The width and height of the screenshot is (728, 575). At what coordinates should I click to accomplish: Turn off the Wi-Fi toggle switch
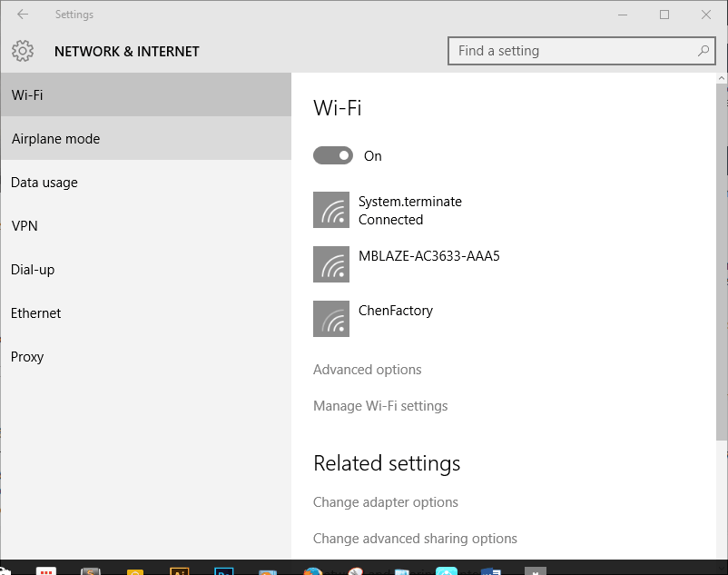pyautogui.click(x=333, y=156)
